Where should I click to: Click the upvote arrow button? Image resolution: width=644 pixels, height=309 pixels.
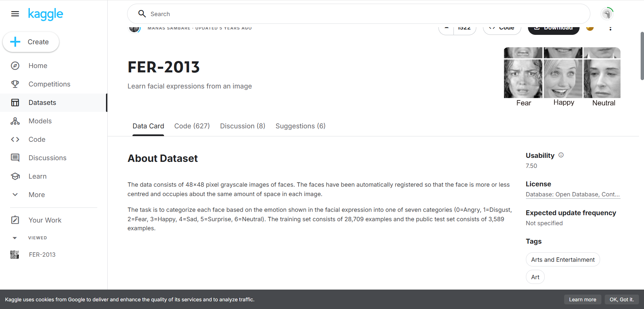point(446,29)
